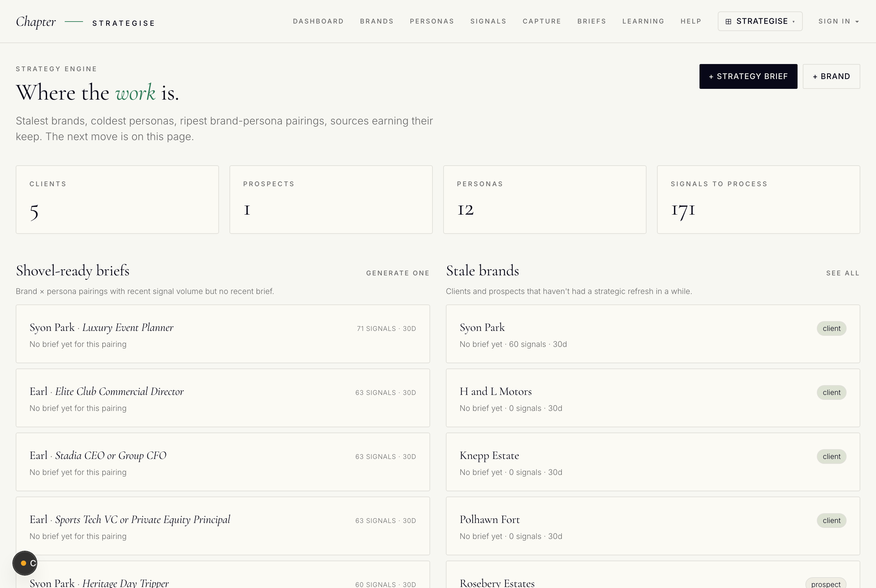This screenshot has height=588, width=876.
Task: Open Earl · Elite Club Commercial Director pairing
Action: pos(223,398)
